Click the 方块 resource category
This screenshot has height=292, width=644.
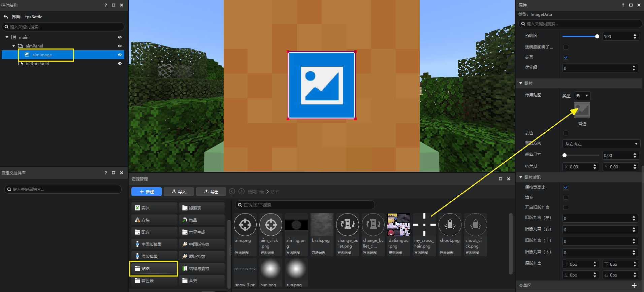pos(154,220)
